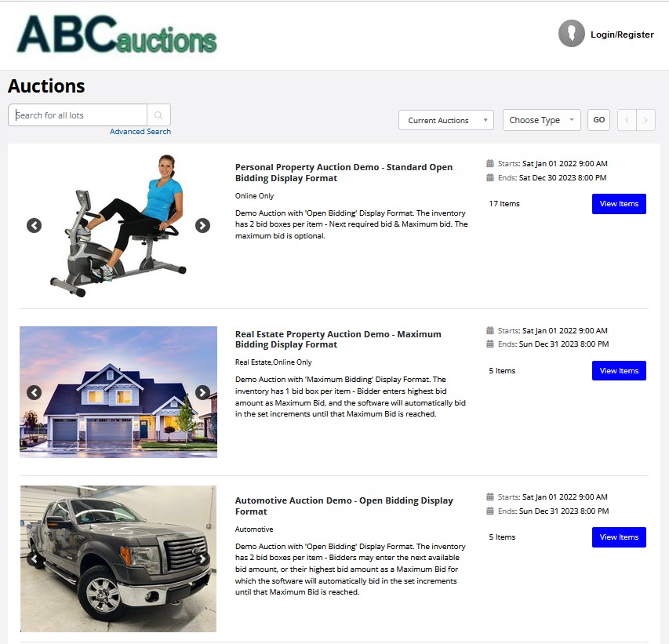This screenshot has height=644, width=669.
Task: Open the Choose Type dropdown
Action: pos(541,120)
